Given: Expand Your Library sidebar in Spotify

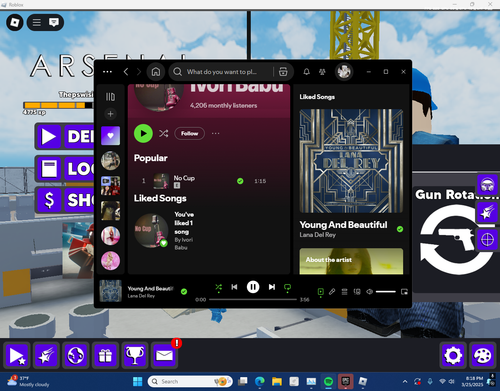Looking at the screenshot, I should 110,97.
